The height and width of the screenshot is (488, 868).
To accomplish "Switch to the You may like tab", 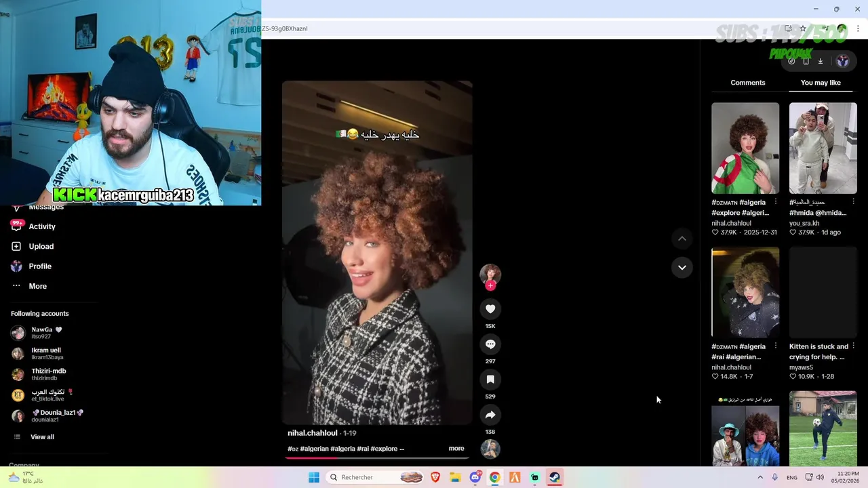I will click(x=821, y=83).
